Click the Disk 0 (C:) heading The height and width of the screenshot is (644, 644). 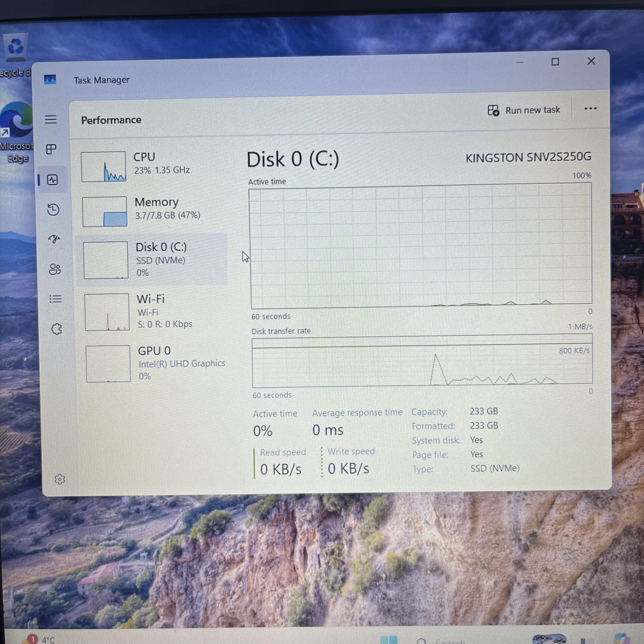point(293,159)
